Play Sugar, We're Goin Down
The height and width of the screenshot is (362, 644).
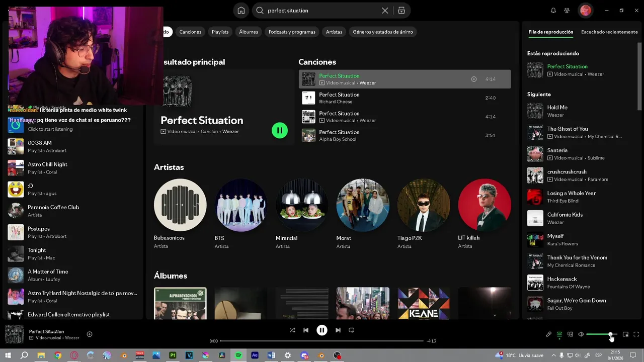tap(581, 304)
